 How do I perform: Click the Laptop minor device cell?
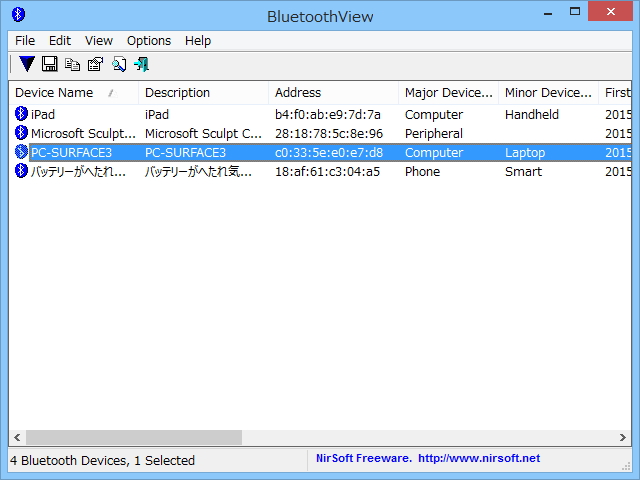[x=525, y=153]
